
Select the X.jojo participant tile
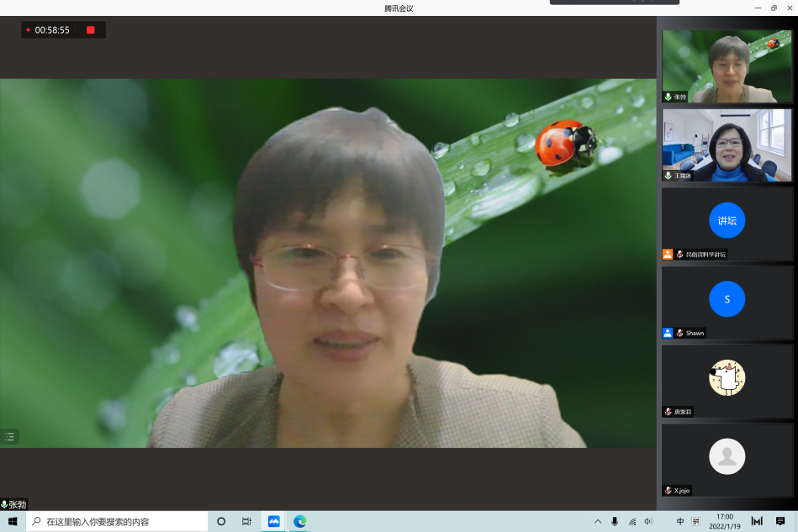(x=727, y=458)
